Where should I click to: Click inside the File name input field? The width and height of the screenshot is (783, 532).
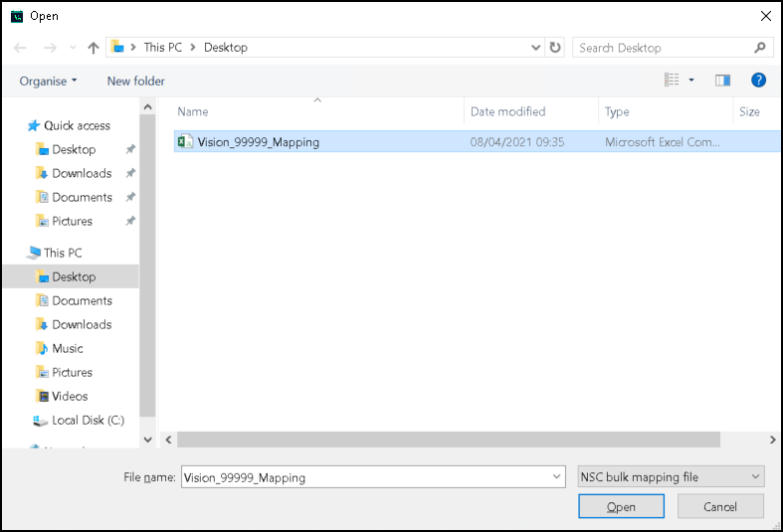tap(363, 477)
